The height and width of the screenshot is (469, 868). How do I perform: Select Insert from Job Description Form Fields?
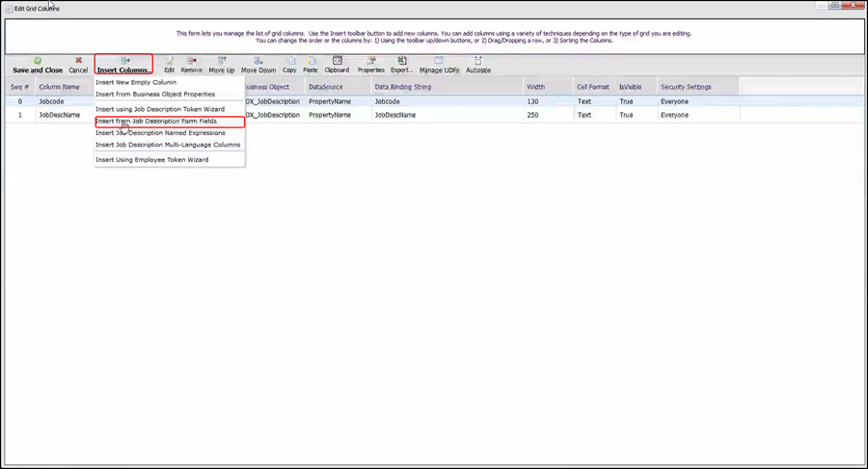[156, 122]
